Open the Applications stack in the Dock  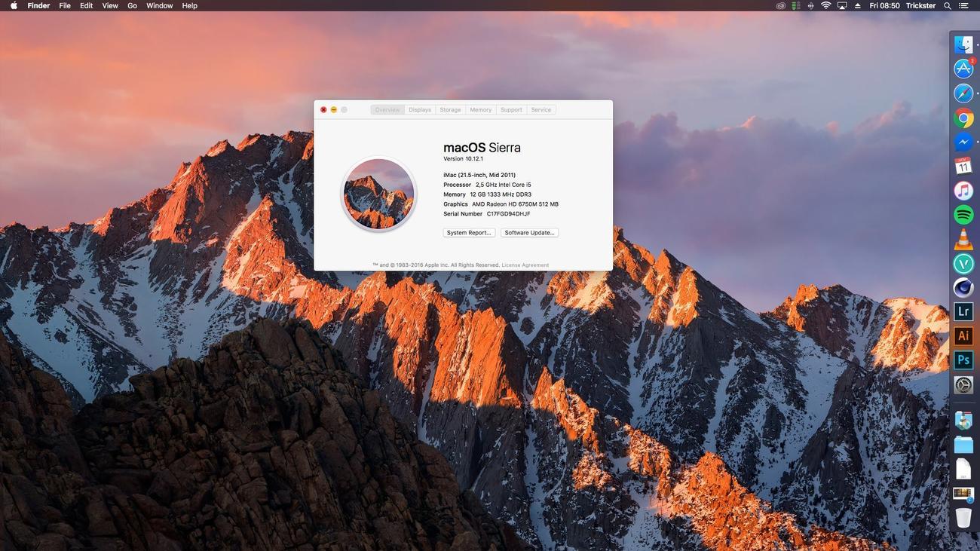click(x=963, y=421)
